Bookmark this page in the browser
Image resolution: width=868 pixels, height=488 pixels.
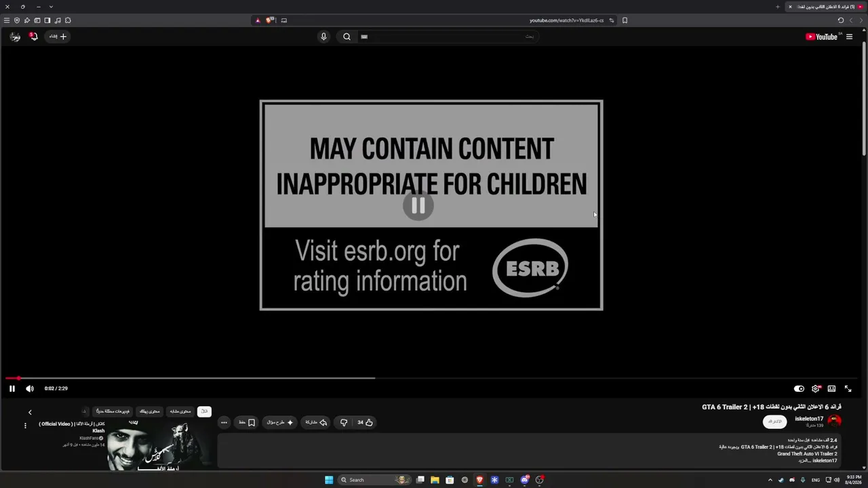pyautogui.click(x=625, y=20)
